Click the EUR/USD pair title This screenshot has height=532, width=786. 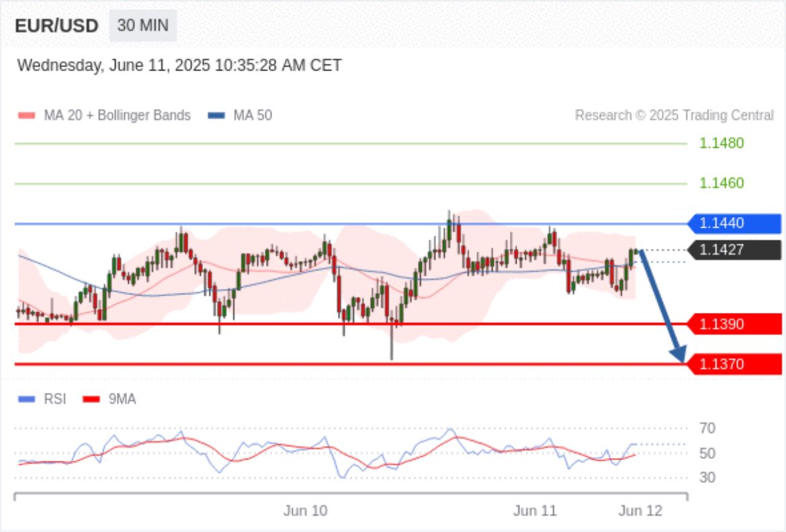coord(56,26)
